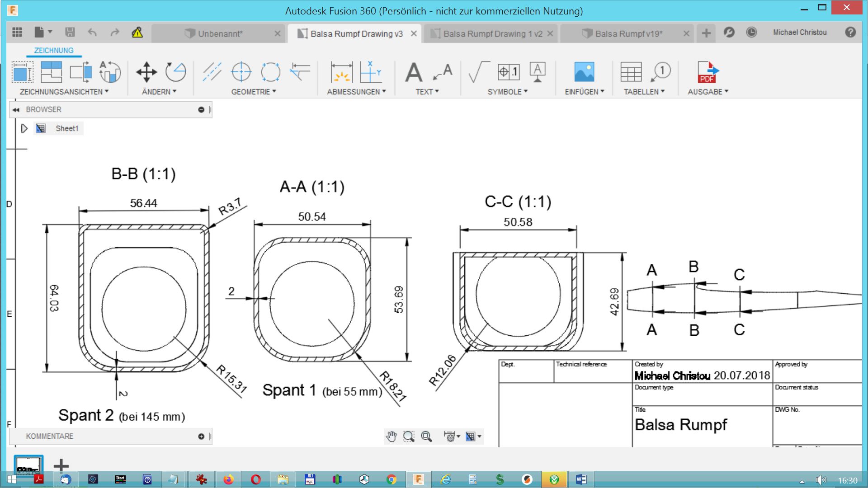The image size is (868, 488).
Task: Select the large Text tool
Action: (414, 72)
